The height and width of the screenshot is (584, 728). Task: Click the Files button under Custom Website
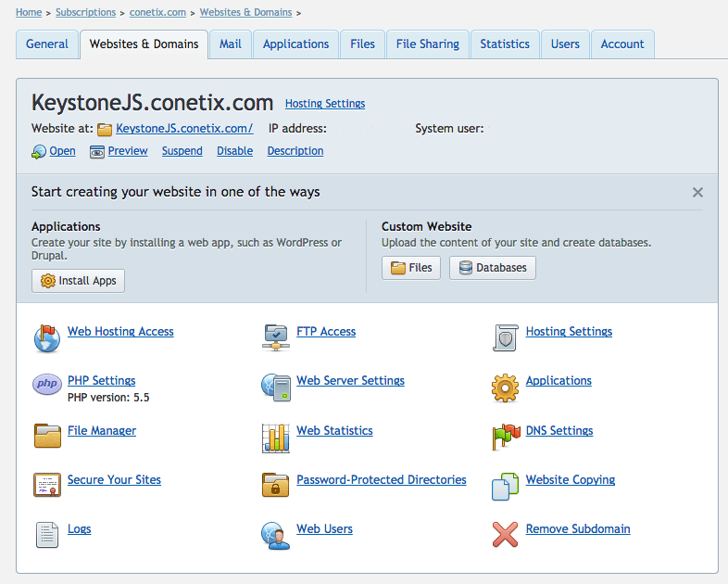tap(411, 268)
